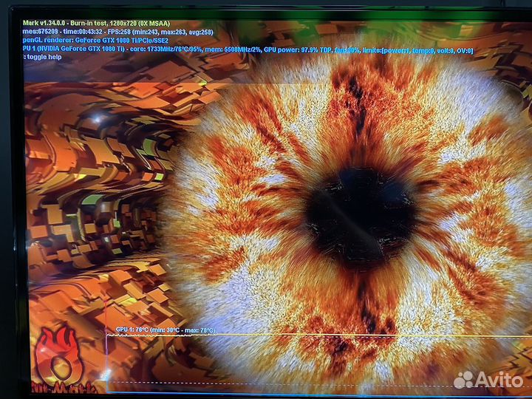Click the toggle help hint text
Viewport: 532px width, 399px height.
(x=43, y=58)
